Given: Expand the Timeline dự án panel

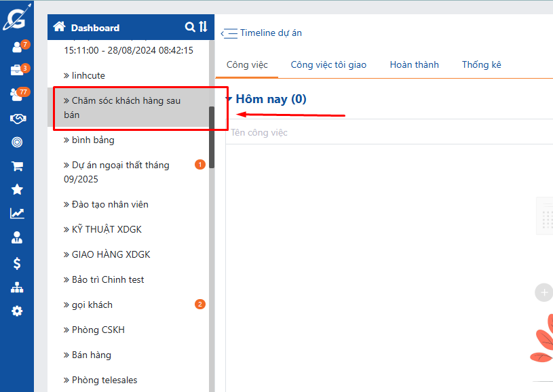Looking at the screenshot, I should (x=229, y=33).
